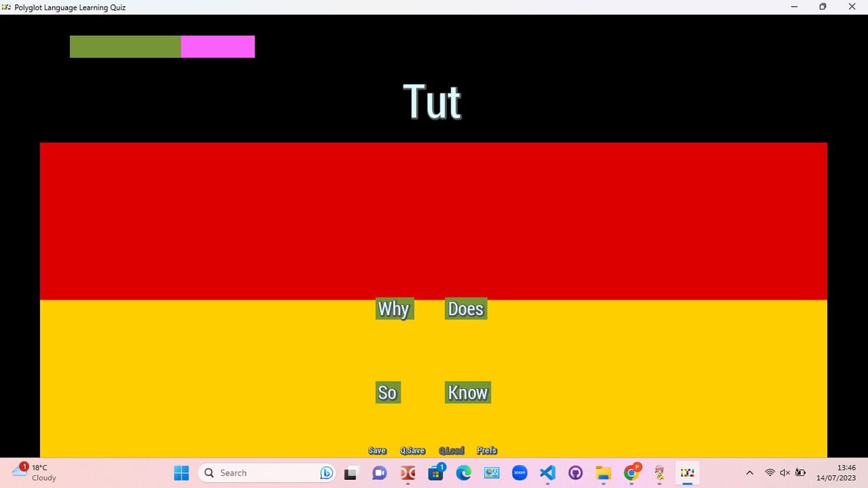Click the Q.Save button
This screenshot has width=868, height=488.
pyautogui.click(x=412, y=450)
